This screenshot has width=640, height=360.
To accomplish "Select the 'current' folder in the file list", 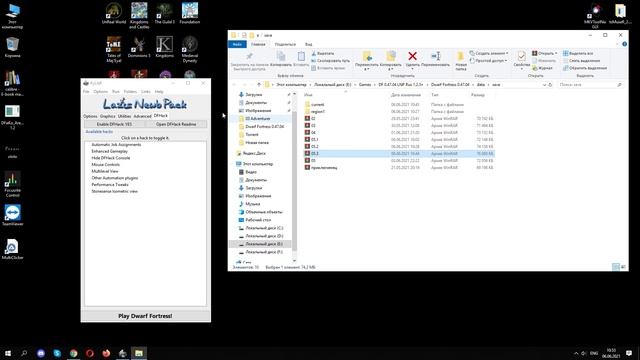I will 318,104.
